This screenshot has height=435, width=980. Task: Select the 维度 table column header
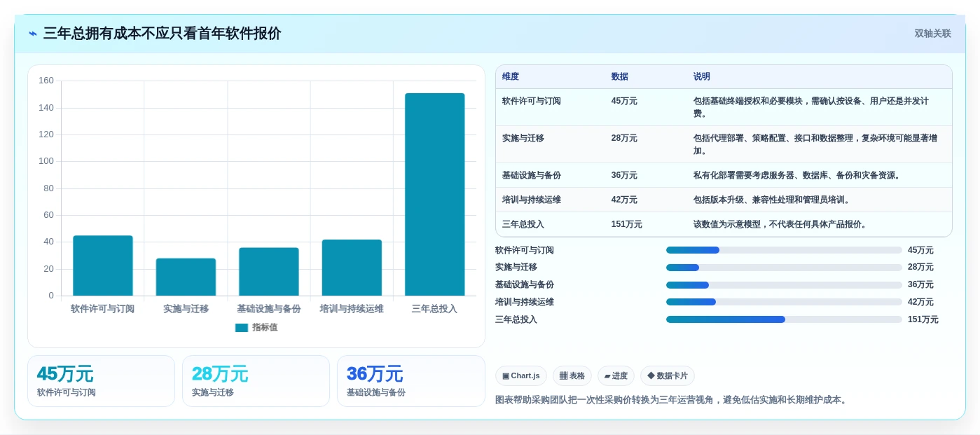point(511,76)
